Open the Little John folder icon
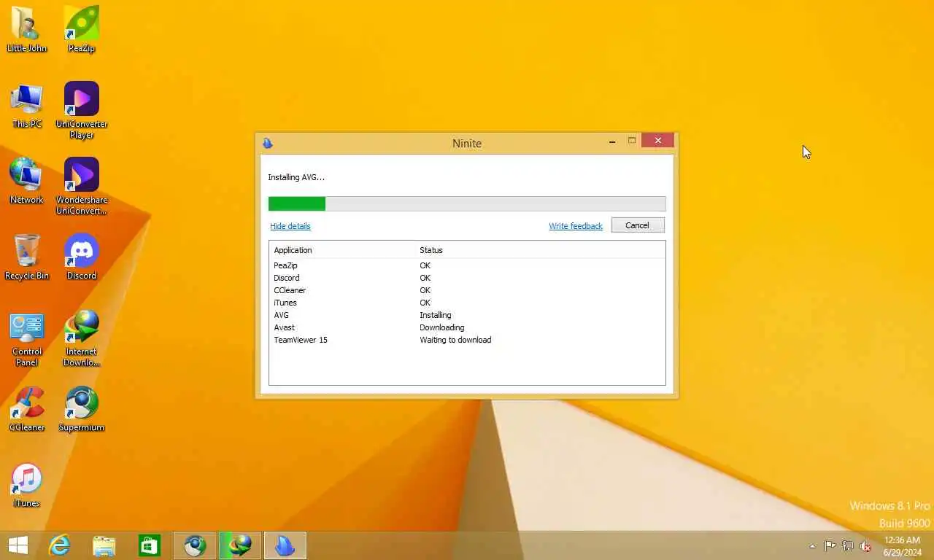Image resolution: width=934 pixels, height=560 pixels. (27, 28)
